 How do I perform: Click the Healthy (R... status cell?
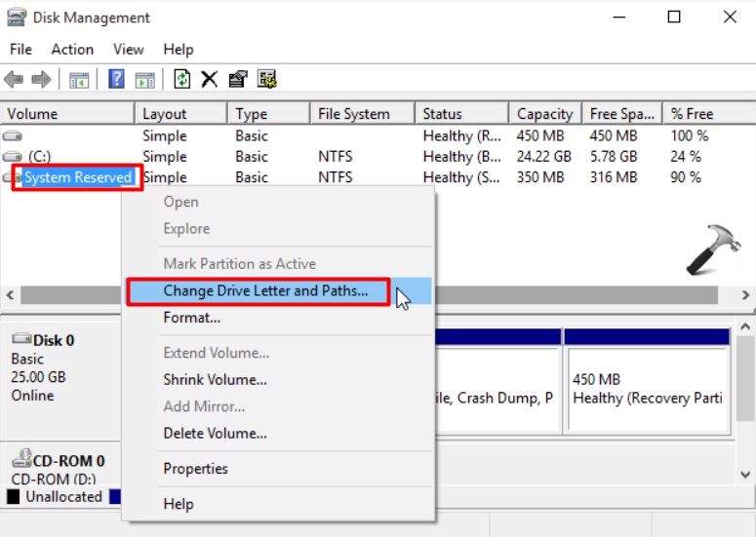point(462,136)
